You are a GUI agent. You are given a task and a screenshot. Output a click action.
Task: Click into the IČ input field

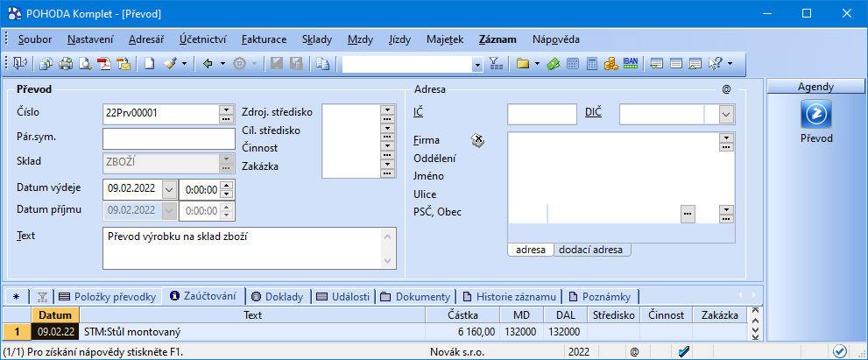[542, 115]
